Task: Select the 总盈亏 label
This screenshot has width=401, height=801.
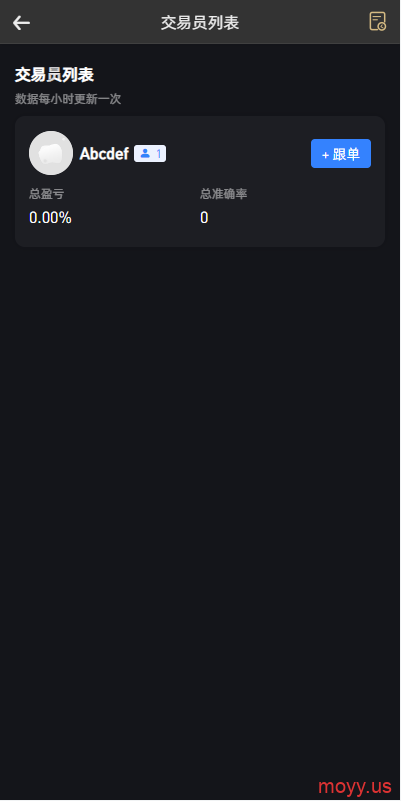Action: (x=46, y=194)
